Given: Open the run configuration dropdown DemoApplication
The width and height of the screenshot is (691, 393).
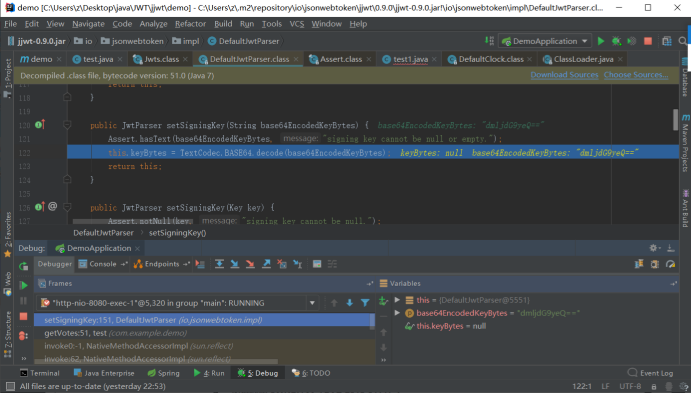Looking at the screenshot, I should pos(546,41).
